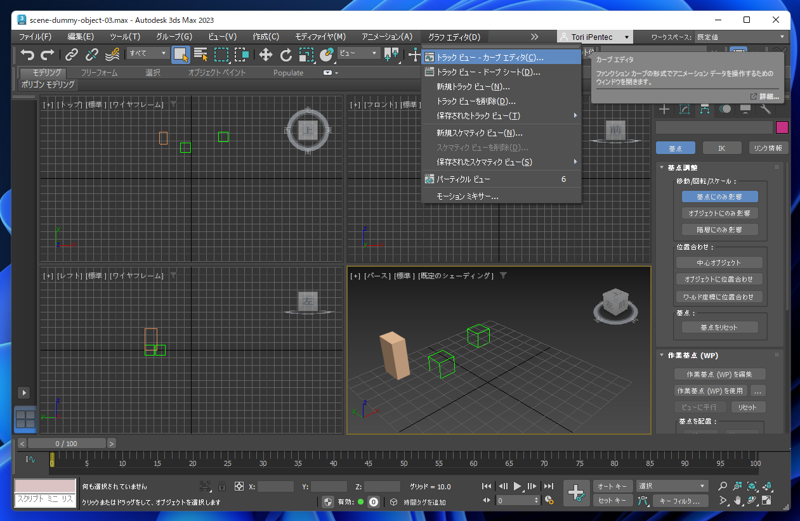
Task: Choose 'モーション ミキサー' menu item
Action: (x=502, y=196)
